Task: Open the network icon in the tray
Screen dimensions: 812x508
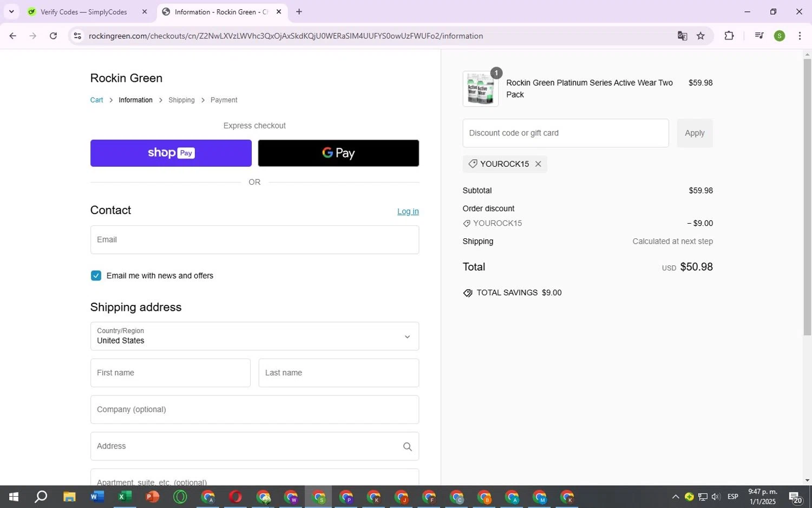Action: tap(703, 497)
